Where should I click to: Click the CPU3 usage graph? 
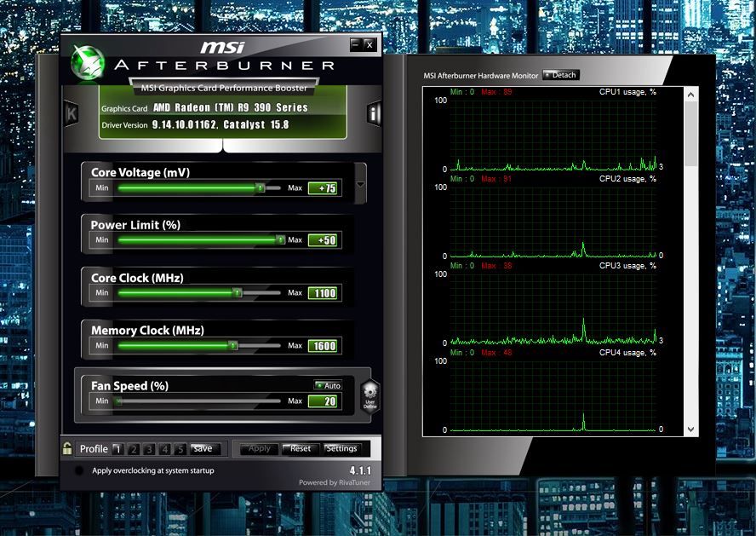click(x=553, y=308)
